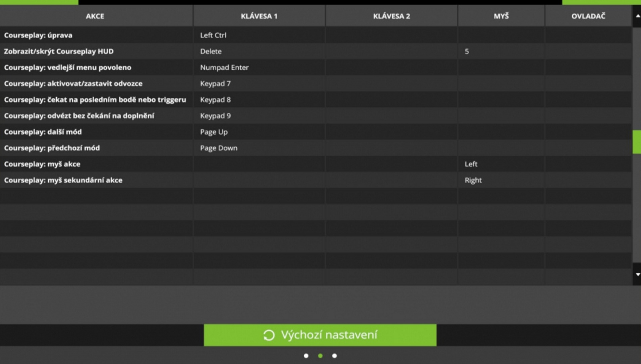
Task: Click the Left mouse binding for myš akce
Action: coord(501,164)
